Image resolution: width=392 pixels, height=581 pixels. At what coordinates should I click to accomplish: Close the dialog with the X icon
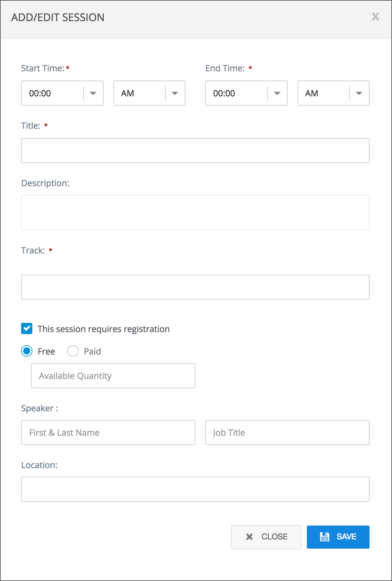point(375,17)
